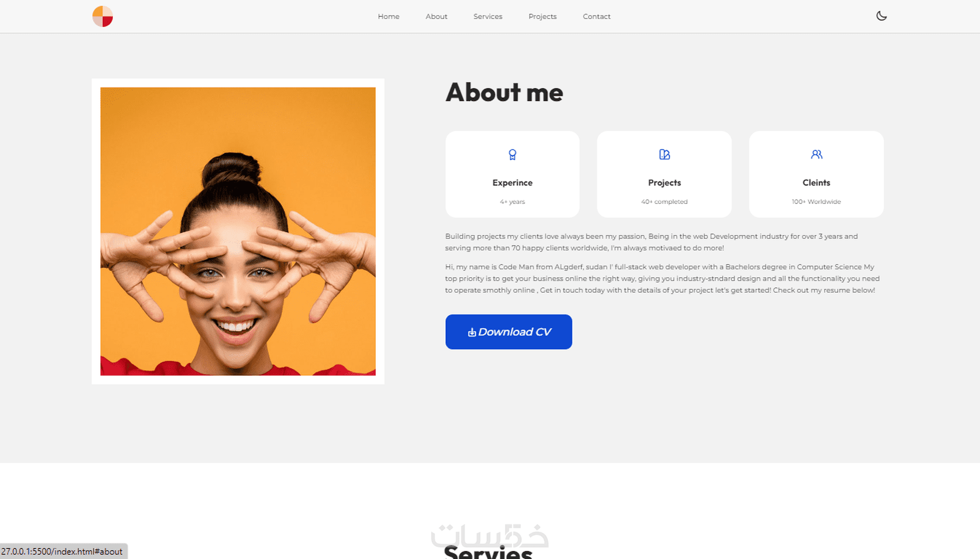
Task: Jump to the Contact section
Action: 597,17
